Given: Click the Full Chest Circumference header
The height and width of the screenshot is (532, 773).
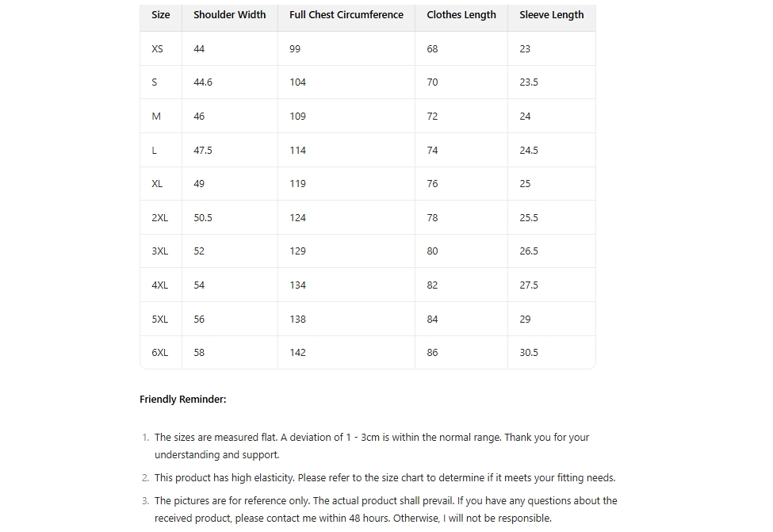Looking at the screenshot, I should click(x=346, y=15).
